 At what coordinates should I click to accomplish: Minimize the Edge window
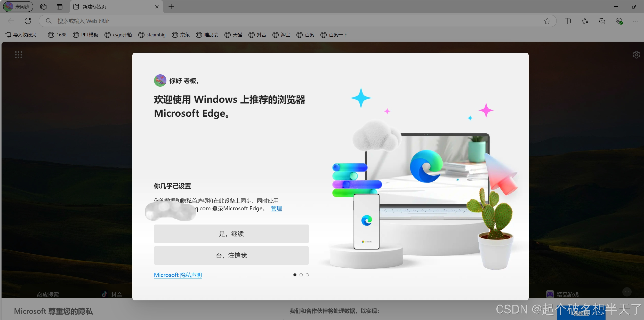616,7
